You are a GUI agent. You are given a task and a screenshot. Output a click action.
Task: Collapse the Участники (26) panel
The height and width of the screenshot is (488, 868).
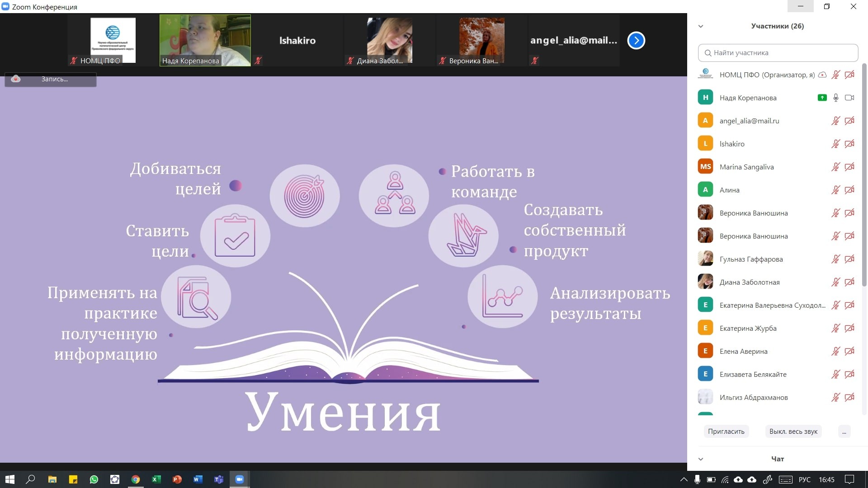700,26
